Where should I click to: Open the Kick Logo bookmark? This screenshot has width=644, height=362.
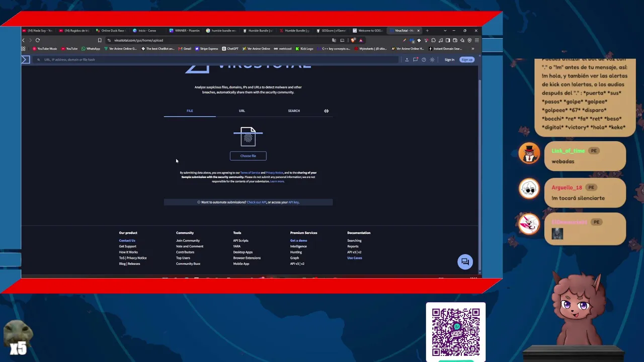coord(304,49)
